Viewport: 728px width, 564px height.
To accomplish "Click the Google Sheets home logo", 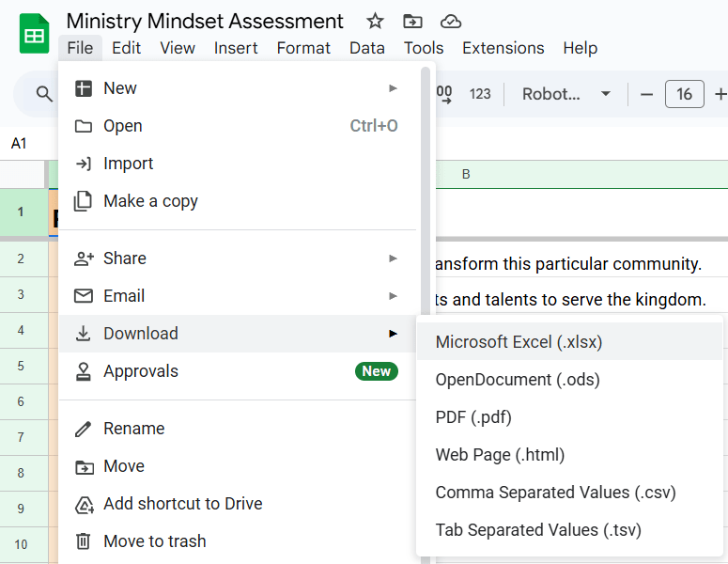I will click(x=35, y=34).
